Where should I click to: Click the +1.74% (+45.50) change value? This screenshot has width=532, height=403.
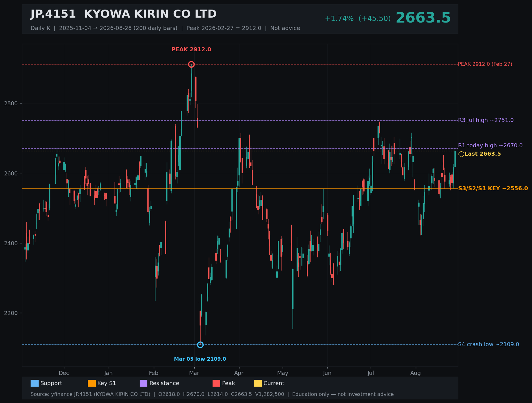click(357, 19)
